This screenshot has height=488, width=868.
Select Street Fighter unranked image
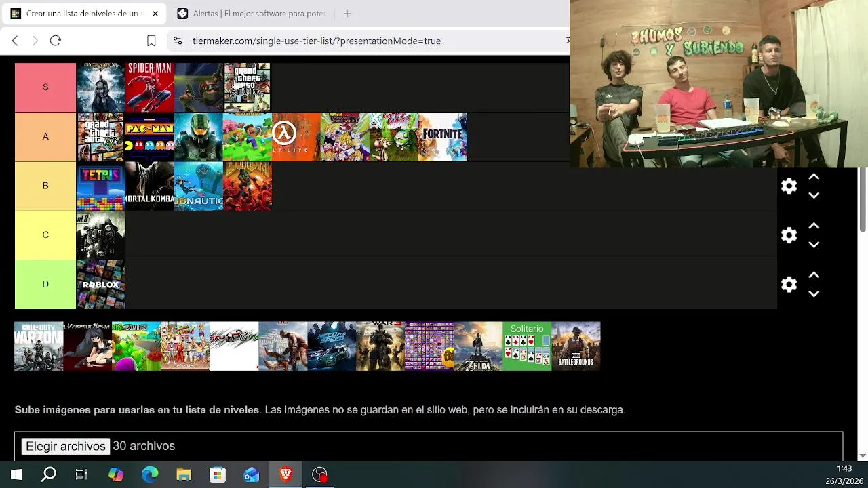(185, 346)
